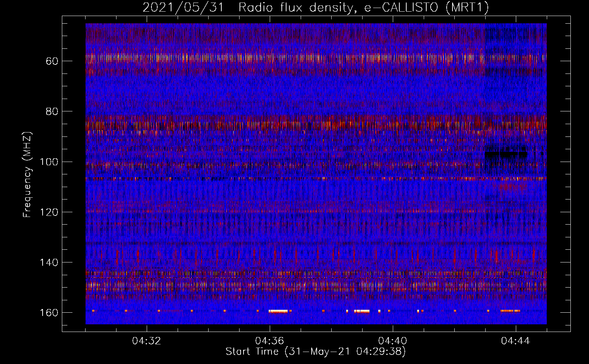This screenshot has width=589, height=364.
Task: Click the 04:40 time tick label
Action: click(x=393, y=341)
